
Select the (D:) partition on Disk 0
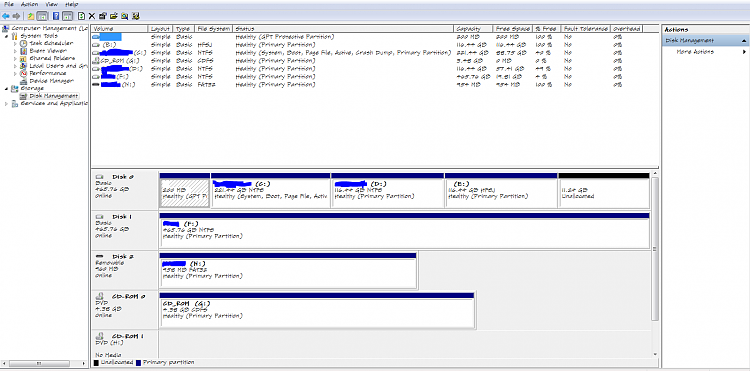pos(387,190)
